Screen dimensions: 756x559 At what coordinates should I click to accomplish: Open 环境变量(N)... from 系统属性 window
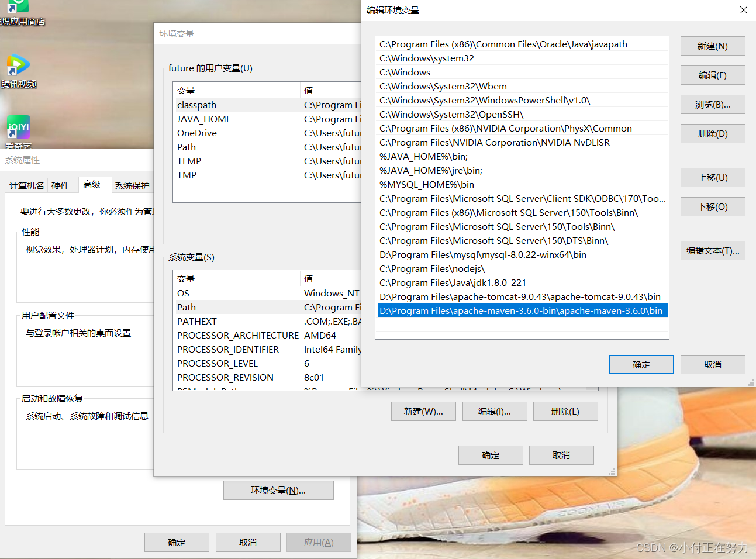coord(278,491)
